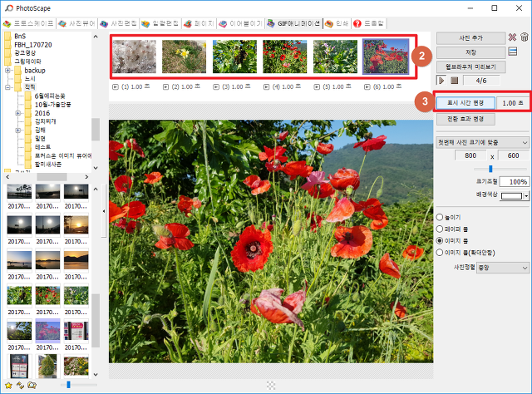The width and height of the screenshot is (532, 394).
Task: Click the thumbnail size slider at bottom left
Action: tap(68, 385)
